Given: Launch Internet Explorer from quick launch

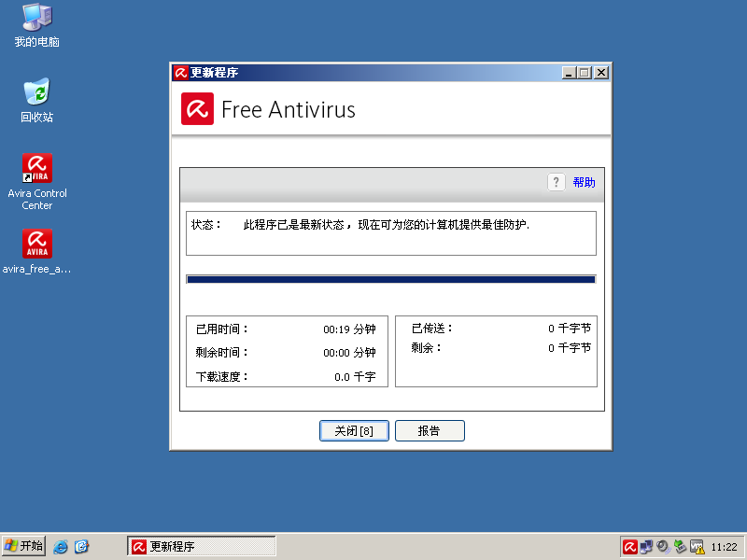Looking at the screenshot, I should [61, 546].
